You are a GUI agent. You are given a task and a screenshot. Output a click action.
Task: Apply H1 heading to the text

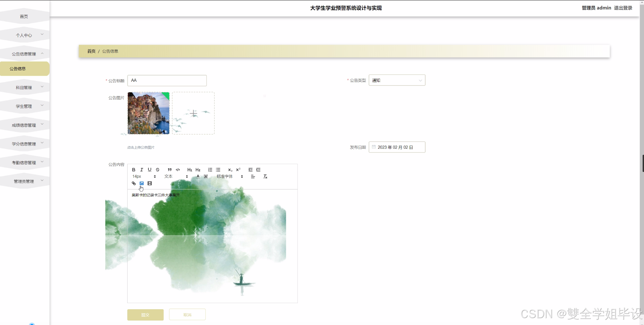190,170
